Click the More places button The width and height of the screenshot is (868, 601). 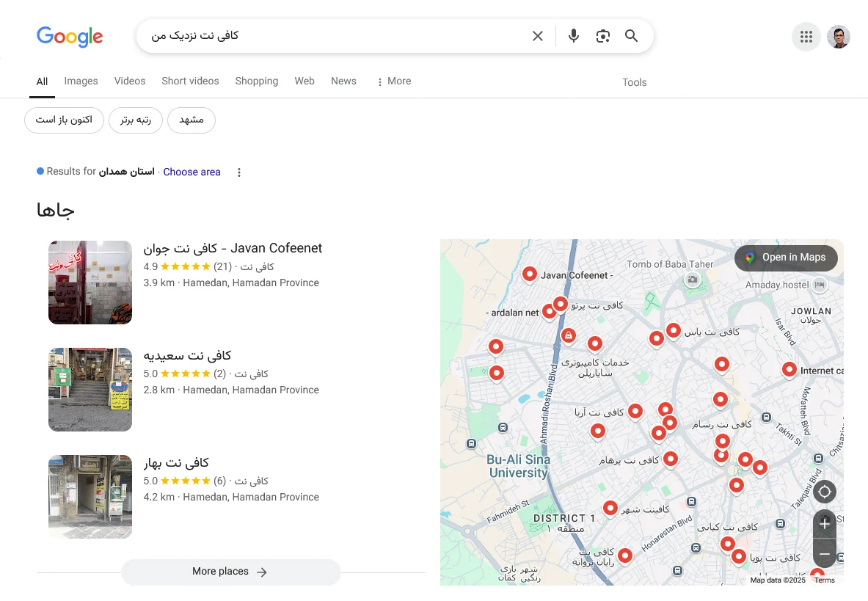tap(231, 572)
